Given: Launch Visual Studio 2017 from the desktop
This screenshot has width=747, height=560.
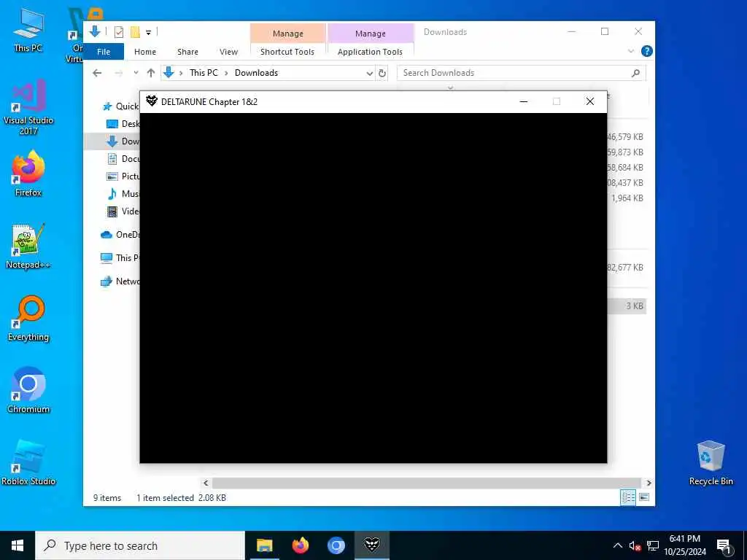Looking at the screenshot, I should 28,108.
